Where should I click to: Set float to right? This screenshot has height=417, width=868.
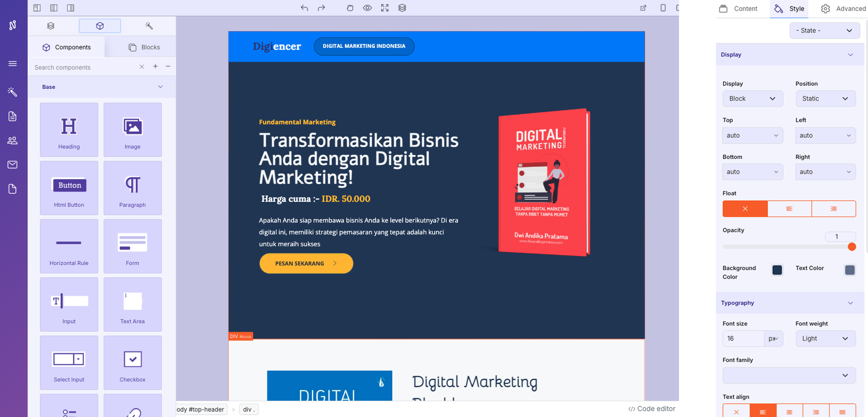click(x=833, y=209)
